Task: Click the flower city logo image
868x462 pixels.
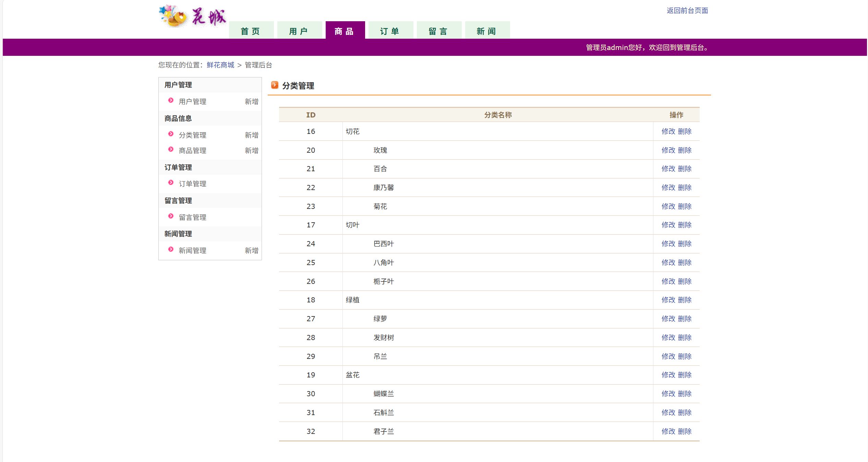Action: [x=192, y=16]
